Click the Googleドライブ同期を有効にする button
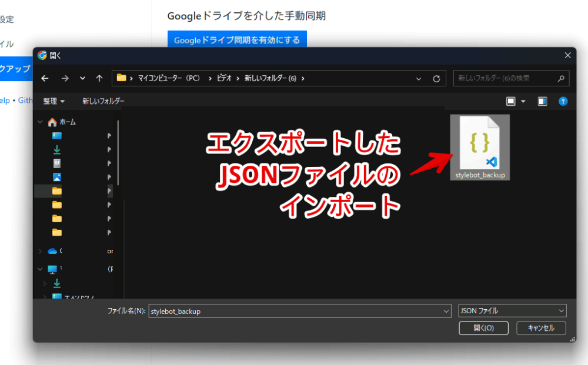 coord(237,39)
